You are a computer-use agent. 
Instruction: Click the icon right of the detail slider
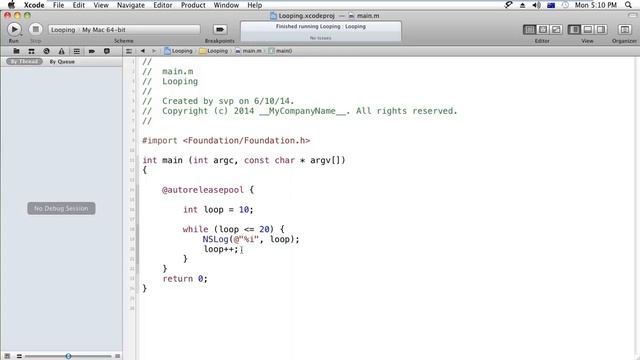pyautogui.click(x=118, y=356)
